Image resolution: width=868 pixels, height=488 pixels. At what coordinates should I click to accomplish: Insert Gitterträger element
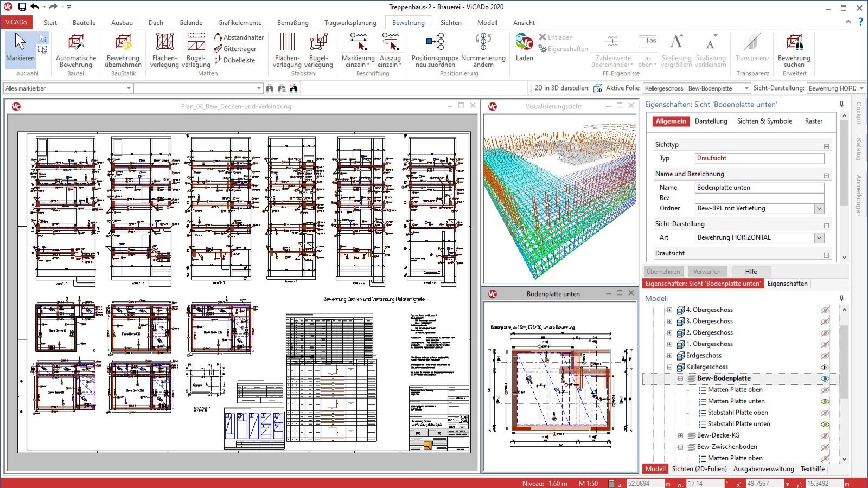pyautogui.click(x=235, y=49)
